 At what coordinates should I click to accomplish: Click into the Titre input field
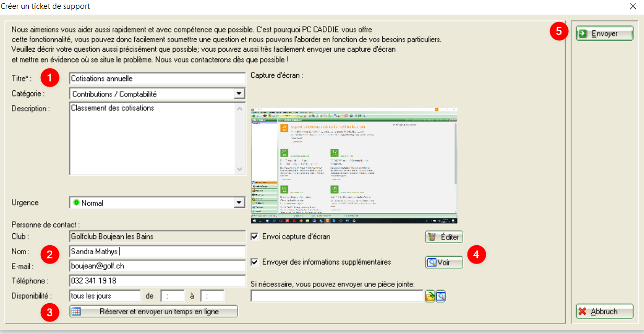click(157, 78)
